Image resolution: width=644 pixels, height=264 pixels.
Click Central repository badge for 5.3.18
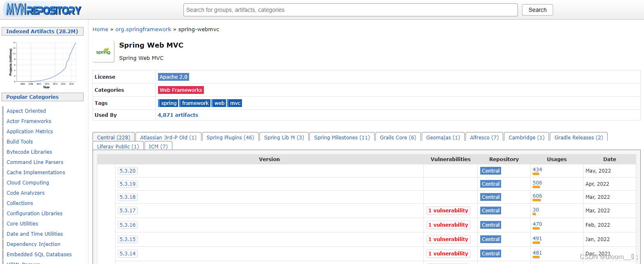pos(490,197)
